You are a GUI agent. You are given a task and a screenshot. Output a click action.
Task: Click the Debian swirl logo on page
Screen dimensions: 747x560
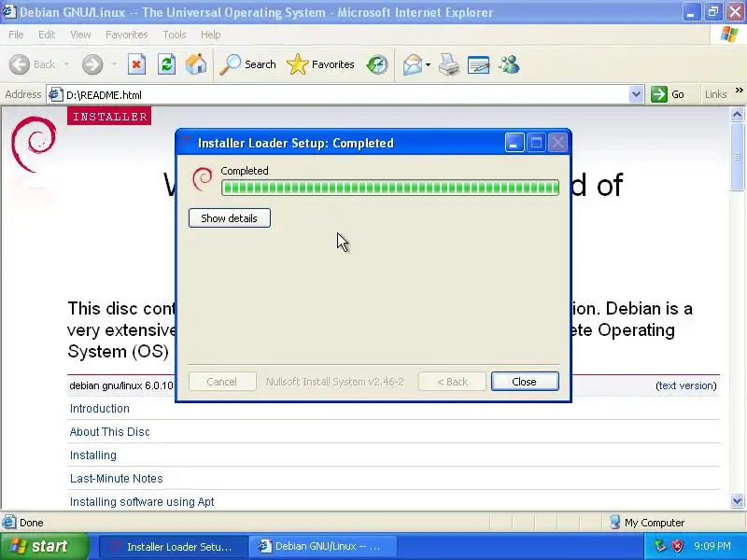tap(34, 144)
